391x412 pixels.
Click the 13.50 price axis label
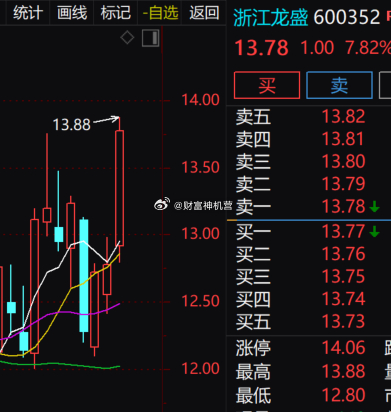click(200, 167)
